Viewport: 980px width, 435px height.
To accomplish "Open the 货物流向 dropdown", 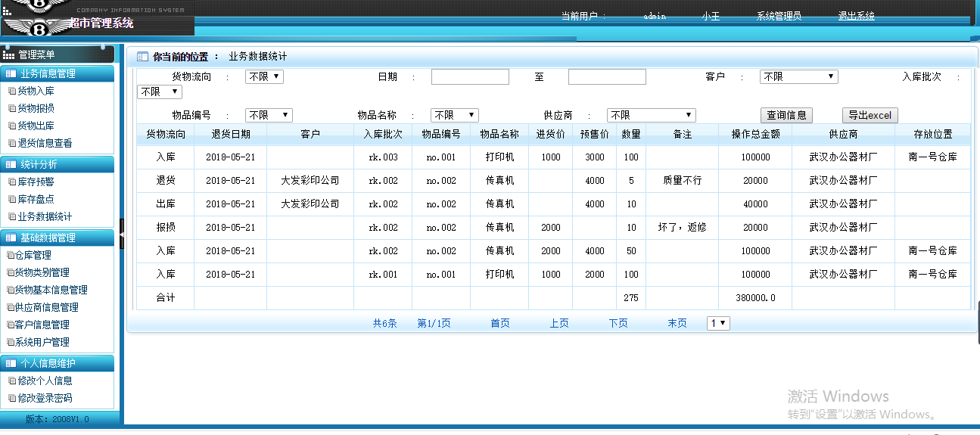I will tap(264, 76).
